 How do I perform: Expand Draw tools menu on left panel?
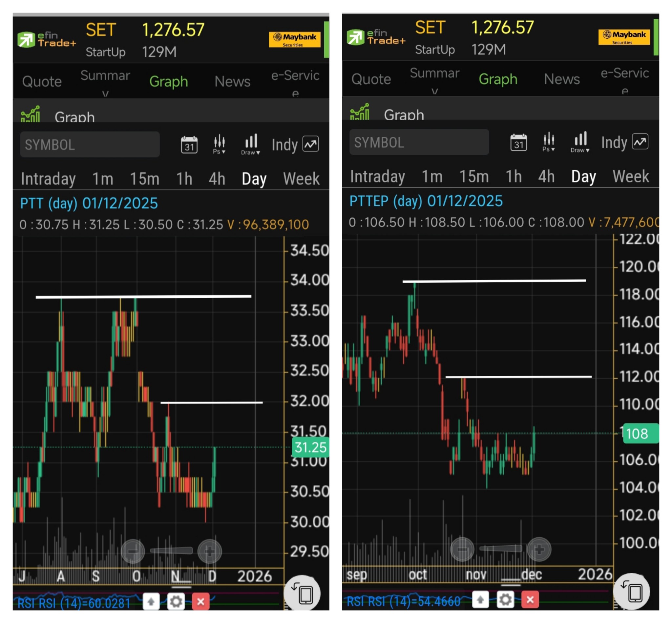[250, 145]
